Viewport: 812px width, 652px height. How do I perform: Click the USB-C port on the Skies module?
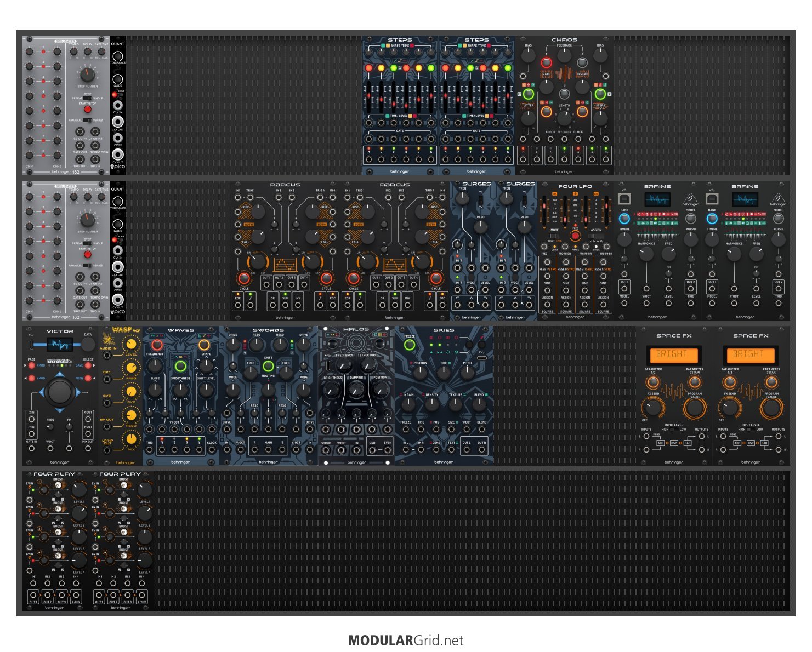click(482, 358)
